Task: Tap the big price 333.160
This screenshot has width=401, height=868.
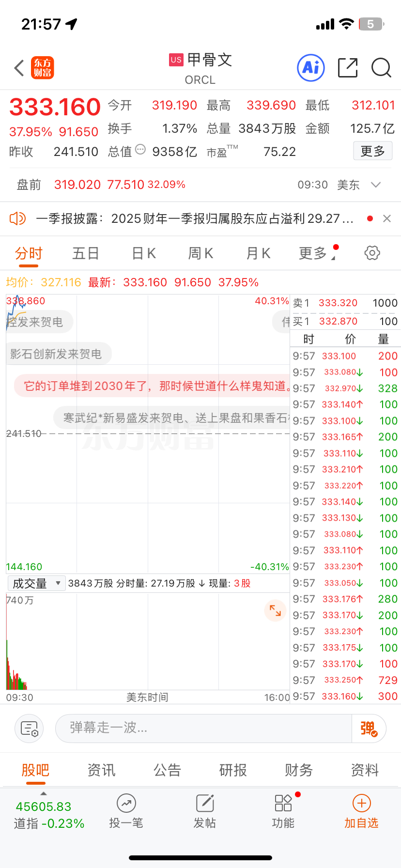Action: (x=55, y=107)
